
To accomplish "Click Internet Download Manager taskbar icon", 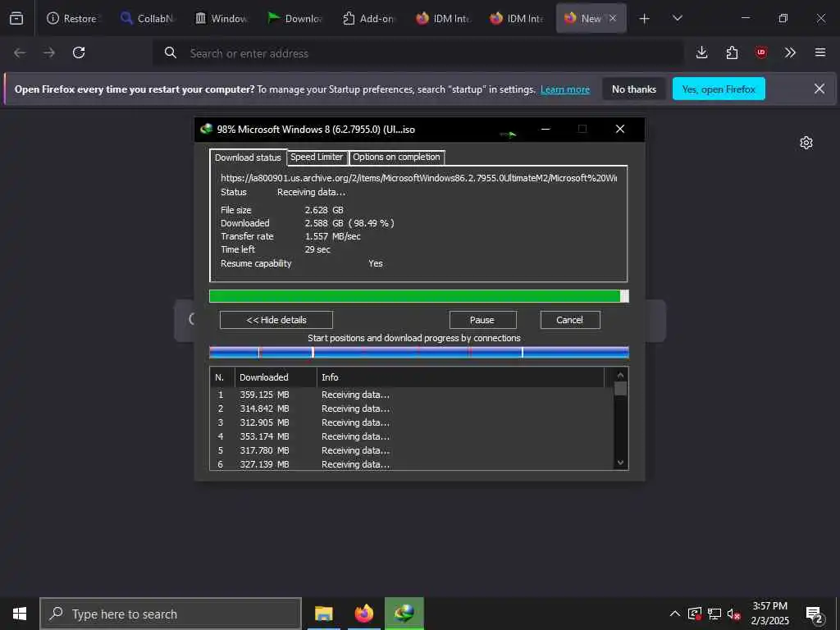I will click(404, 614).
